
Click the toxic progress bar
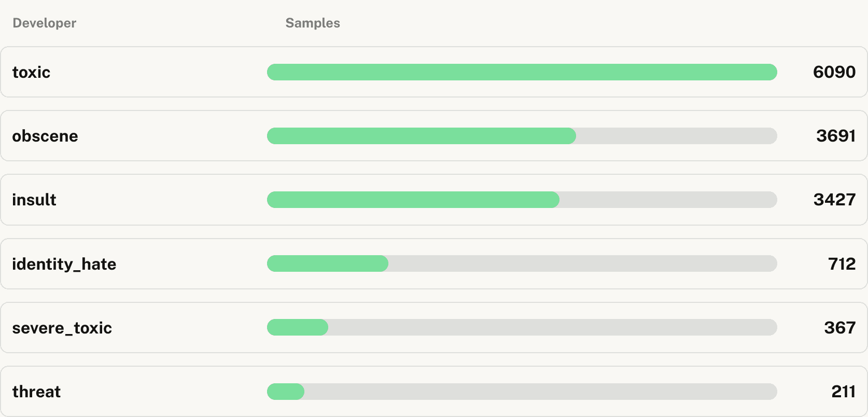point(522,72)
